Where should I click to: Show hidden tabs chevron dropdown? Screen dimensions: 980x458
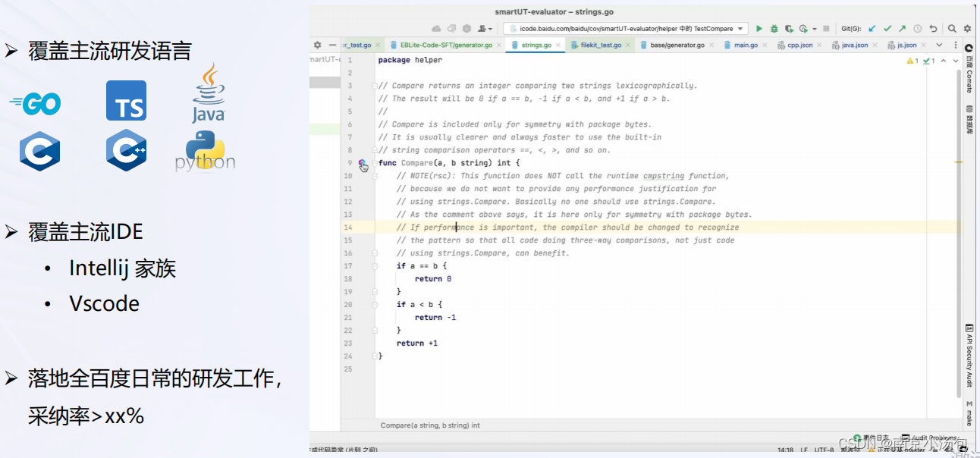coord(938,45)
